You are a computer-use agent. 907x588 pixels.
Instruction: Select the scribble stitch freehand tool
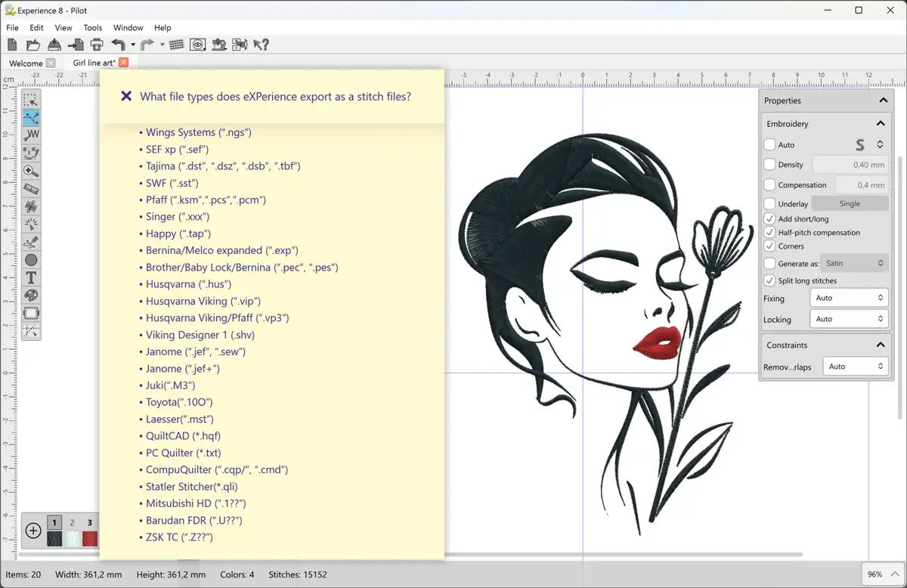click(x=31, y=207)
